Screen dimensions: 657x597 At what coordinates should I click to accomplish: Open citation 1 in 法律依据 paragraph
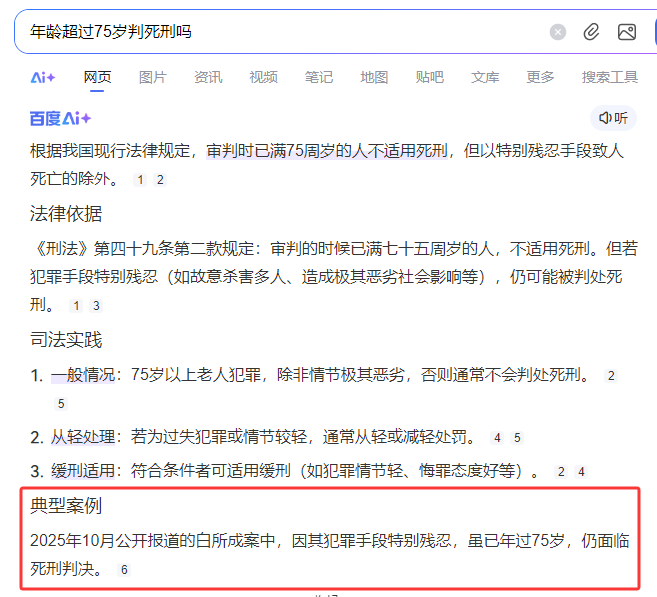[x=76, y=306]
